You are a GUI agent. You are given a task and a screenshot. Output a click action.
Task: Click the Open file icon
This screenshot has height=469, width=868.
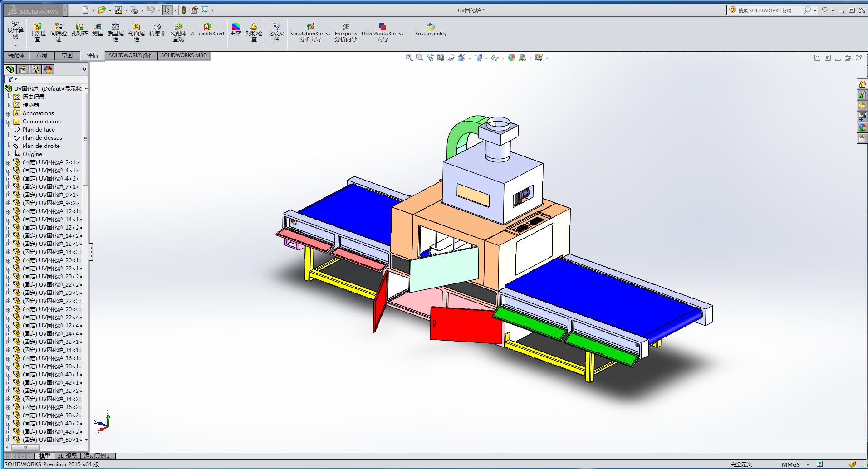click(x=102, y=10)
